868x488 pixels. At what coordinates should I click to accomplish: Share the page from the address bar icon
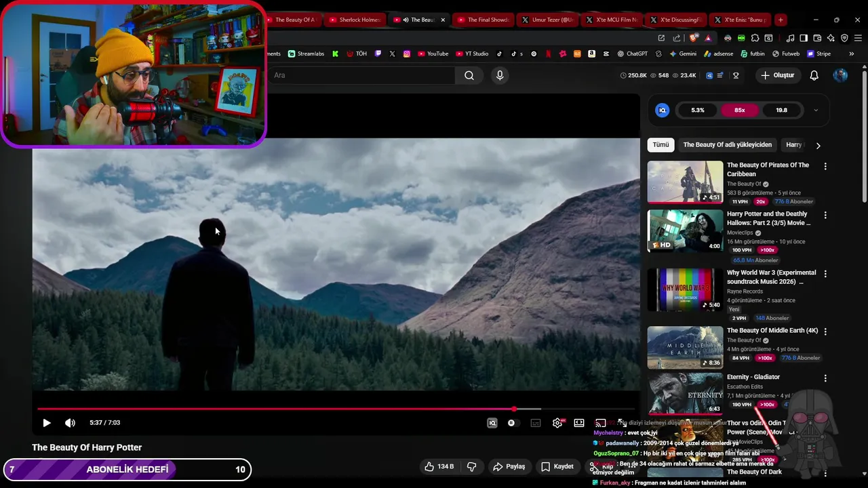pos(677,38)
